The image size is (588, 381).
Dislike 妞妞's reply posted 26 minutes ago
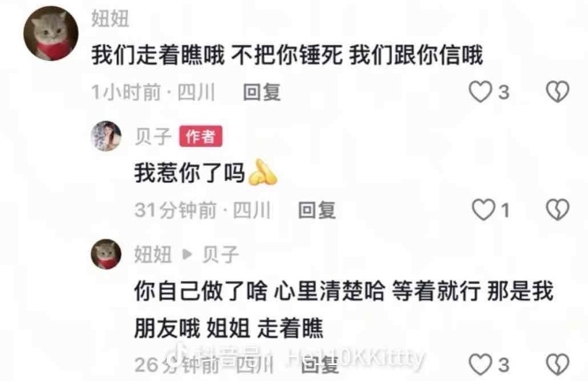pyautogui.click(x=558, y=364)
